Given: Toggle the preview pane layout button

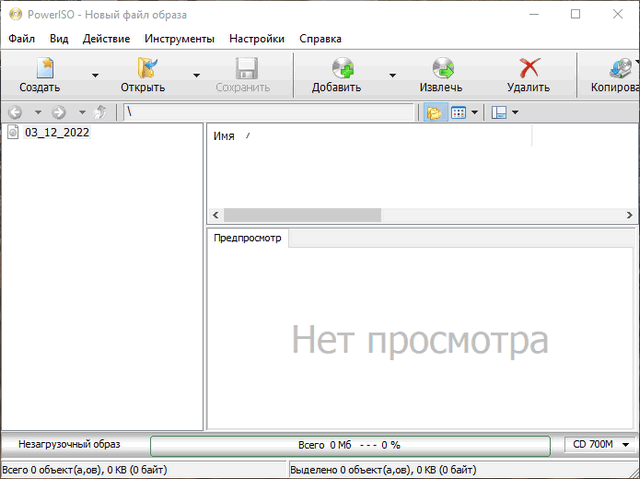Looking at the screenshot, I should point(500,112).
